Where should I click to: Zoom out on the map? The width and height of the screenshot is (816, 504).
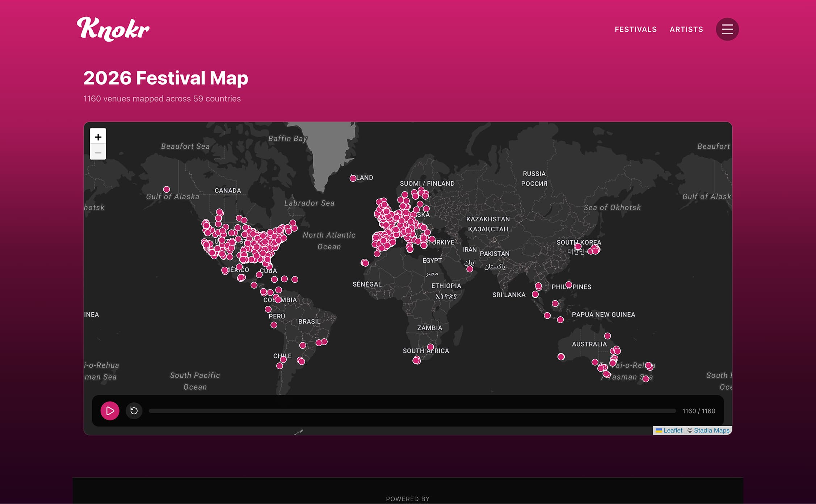point(98,153)
